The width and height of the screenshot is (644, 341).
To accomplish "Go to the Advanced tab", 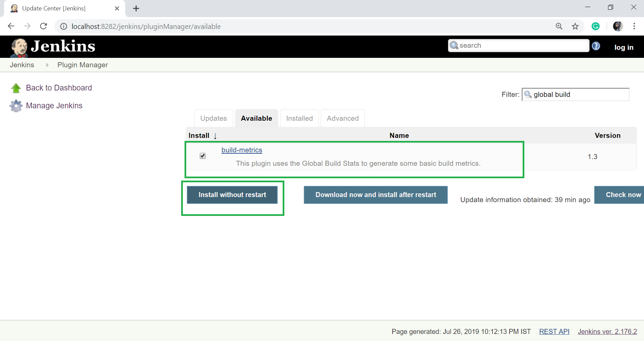I will tap(343, 118).
